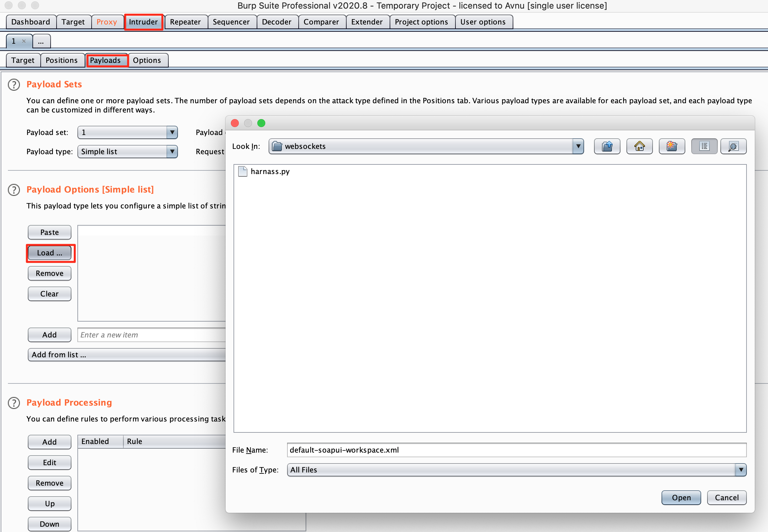Viewport: 768px width, 532px height.
Task: Add a new Intruder tab with ellipsis
Action: click(x=41, y=41)
